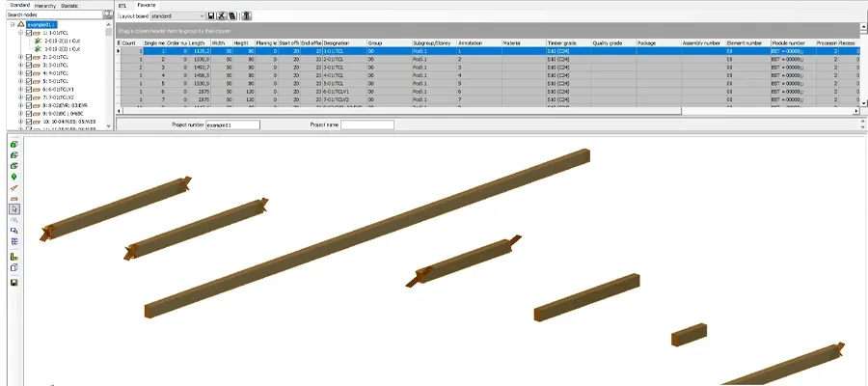Toggle checkbox for node 9: 9-03:BC
The image size is (868, 386).
pos(29,113)
